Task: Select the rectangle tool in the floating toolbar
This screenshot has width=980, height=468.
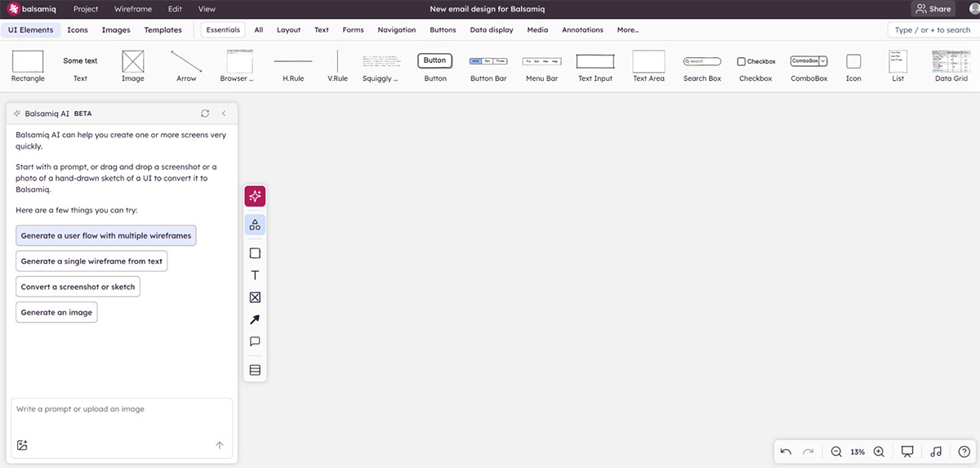Action: pyautogui.click(x=255, y=253)
